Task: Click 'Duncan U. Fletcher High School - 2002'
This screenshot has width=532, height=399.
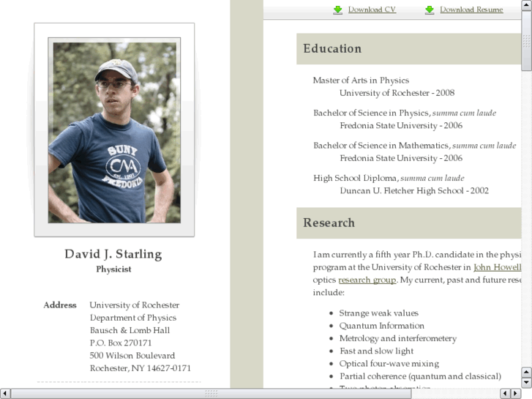Action: [x=414, y=191]
